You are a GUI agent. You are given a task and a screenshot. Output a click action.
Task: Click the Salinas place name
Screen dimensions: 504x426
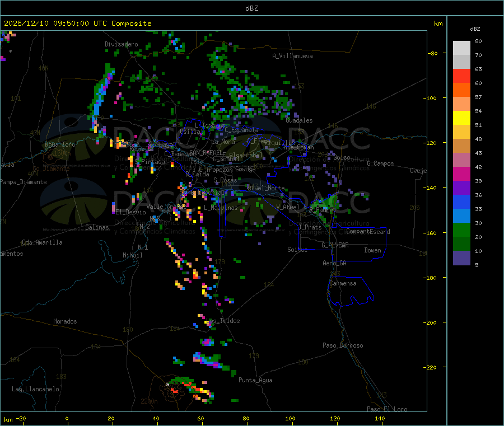[97, 227]
